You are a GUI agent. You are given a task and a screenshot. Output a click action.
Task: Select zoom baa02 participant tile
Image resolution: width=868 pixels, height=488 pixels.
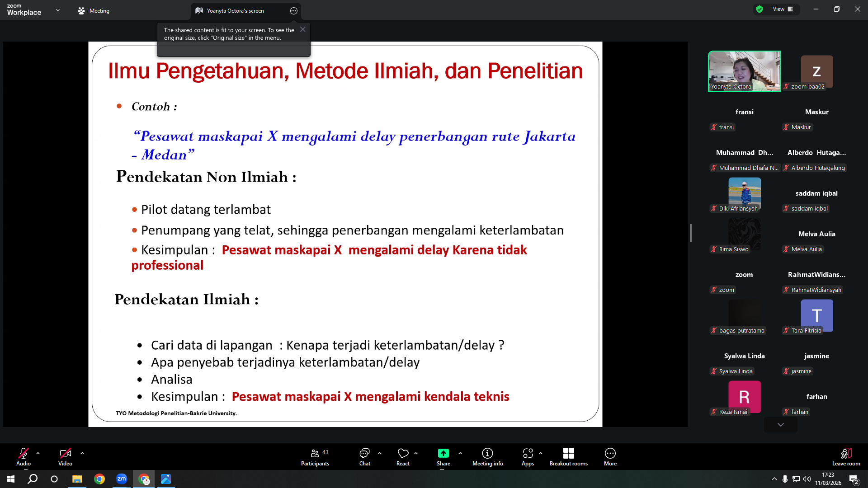[817, 71]
